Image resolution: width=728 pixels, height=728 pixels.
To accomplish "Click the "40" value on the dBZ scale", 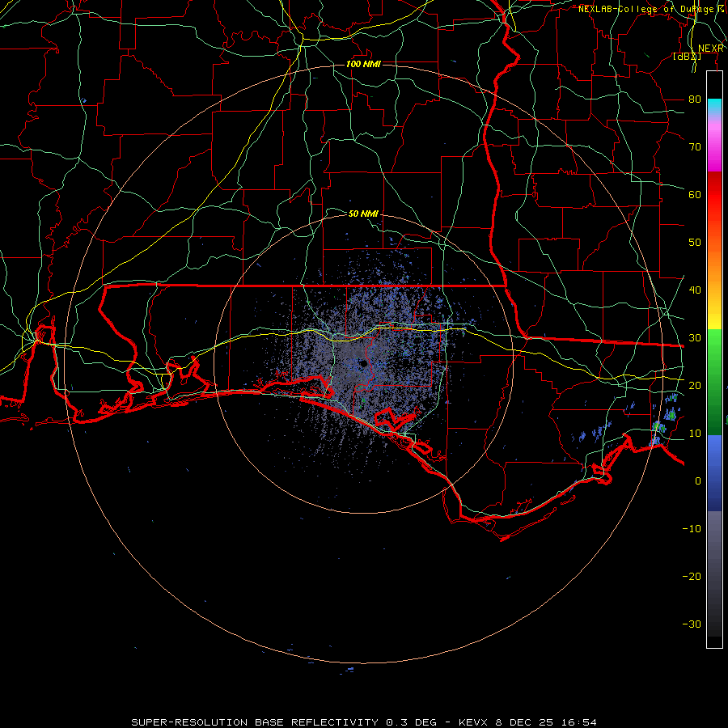I will coord(695,290).
